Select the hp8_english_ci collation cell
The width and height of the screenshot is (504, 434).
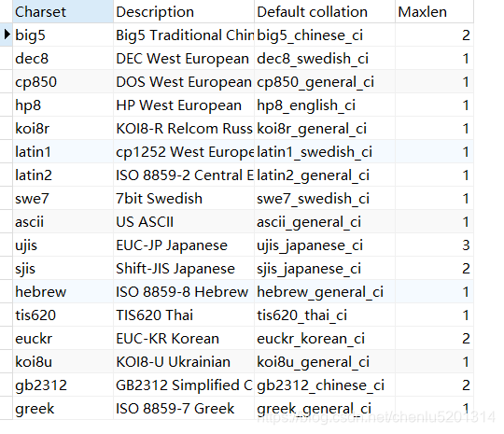324,105
